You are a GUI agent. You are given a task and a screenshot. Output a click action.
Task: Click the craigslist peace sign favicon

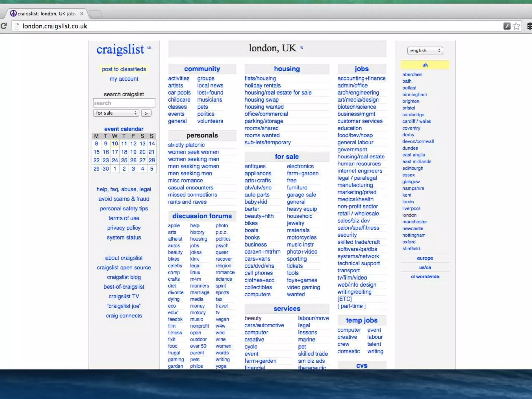pos(13,14)
